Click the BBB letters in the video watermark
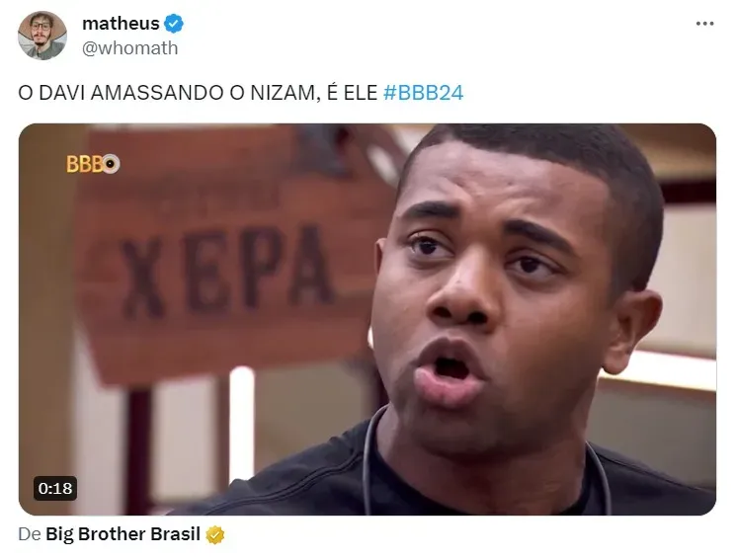Image resolution: width=737 pixels, height=560 pixels. [85, 164]
